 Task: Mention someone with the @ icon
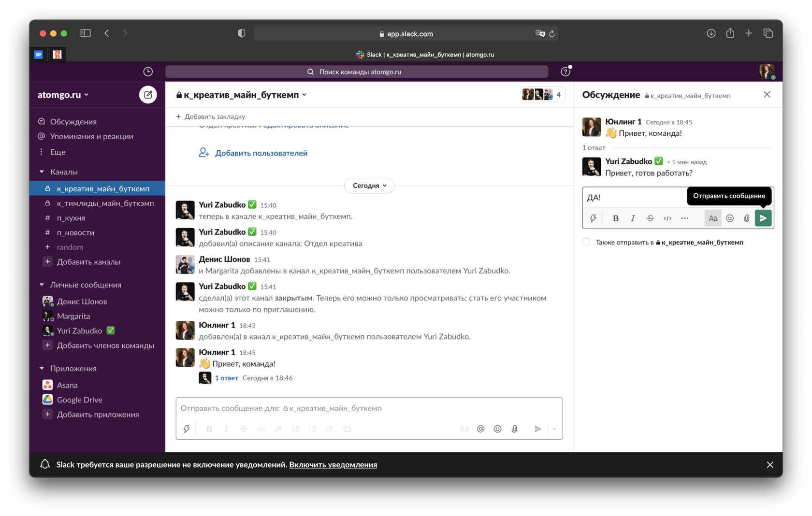480,429
